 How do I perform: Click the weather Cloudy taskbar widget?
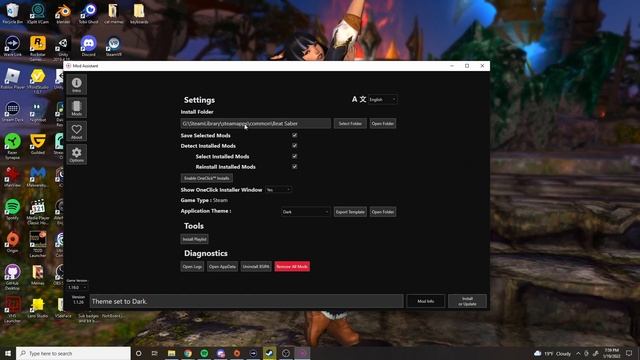click(x=552, y=353)
